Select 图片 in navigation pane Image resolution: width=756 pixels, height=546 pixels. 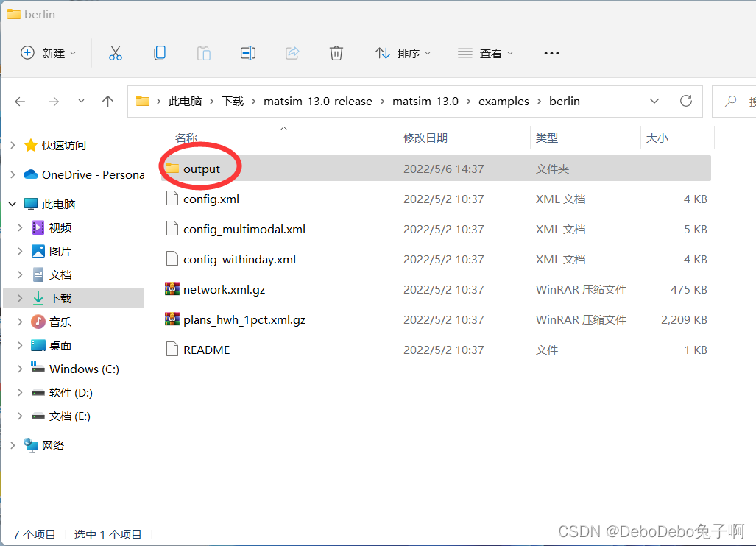point(61,251)
